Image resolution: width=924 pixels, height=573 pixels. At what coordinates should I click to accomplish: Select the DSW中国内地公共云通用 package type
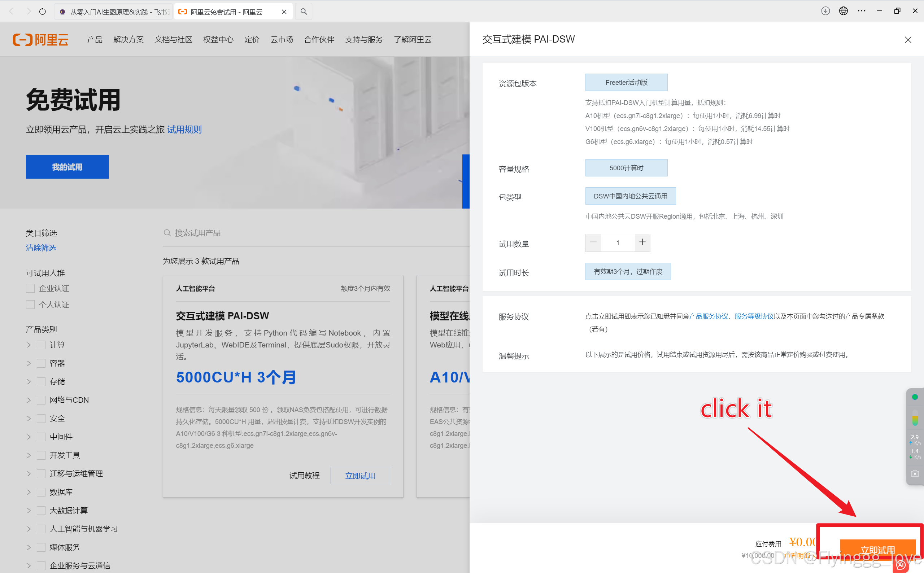[631, 196]
